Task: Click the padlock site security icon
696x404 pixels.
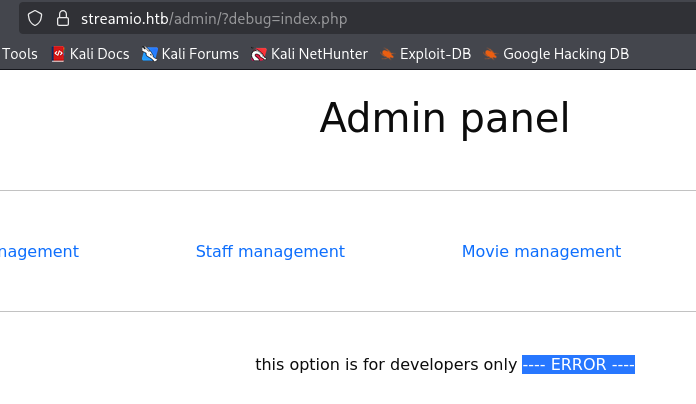Action: (62, 18)
